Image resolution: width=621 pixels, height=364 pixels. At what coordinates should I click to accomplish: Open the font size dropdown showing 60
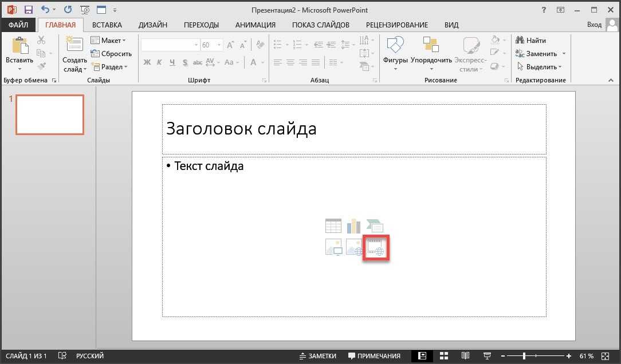(219, 45)
